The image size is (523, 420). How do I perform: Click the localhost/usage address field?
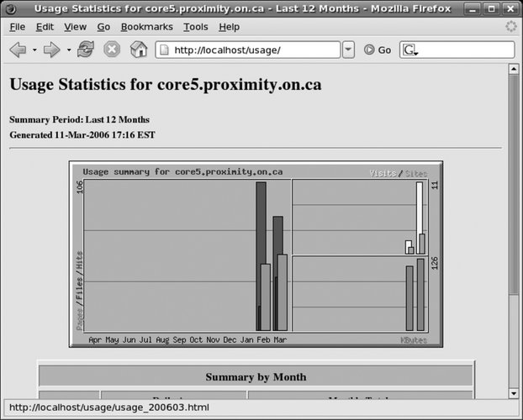pos(252,50)
